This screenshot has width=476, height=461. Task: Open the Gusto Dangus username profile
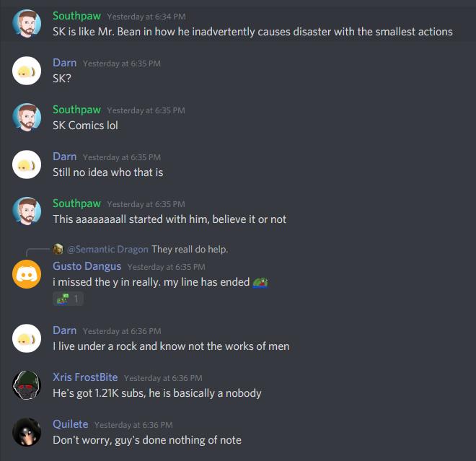point(87,266)
